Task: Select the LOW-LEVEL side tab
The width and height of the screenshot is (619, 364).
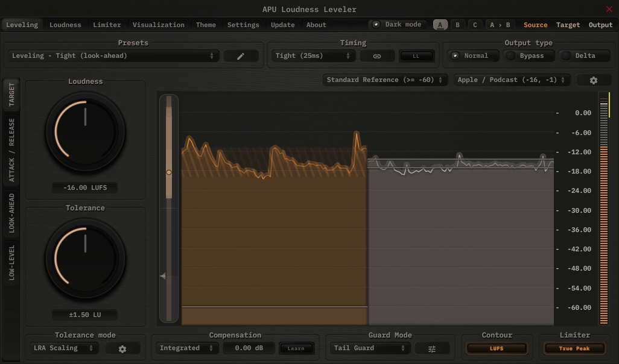Action: [11, 263]
